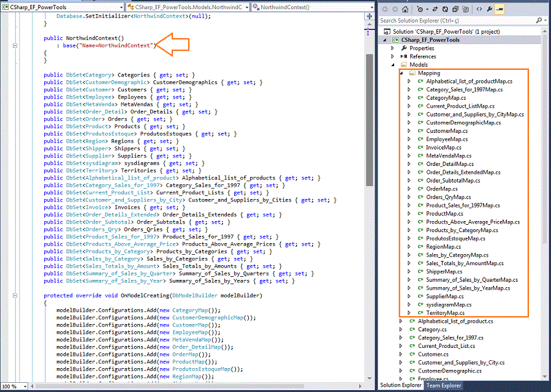Click the code editor vertical scrollbar thumb
This screenshot has height=392, width=551.
pos(370,120)
